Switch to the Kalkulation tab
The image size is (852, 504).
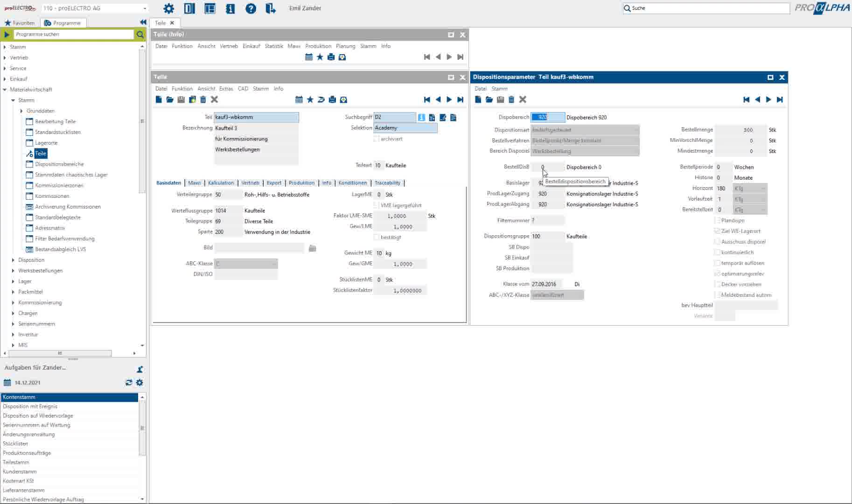coord(221,183)
